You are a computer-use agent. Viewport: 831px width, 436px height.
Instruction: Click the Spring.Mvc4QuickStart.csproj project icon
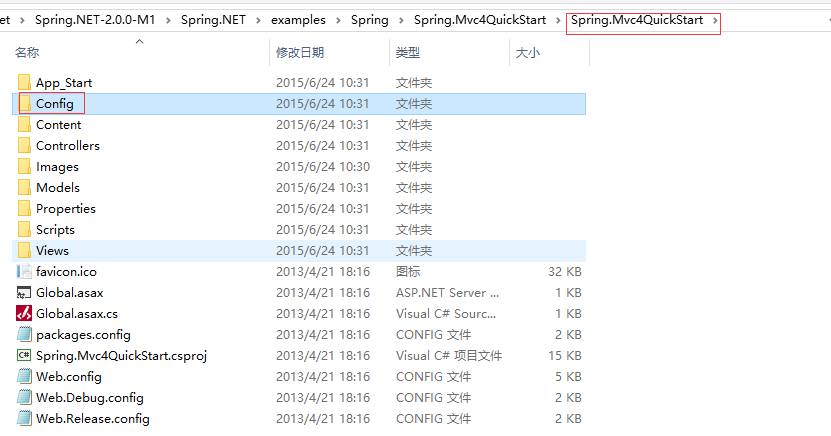point(24,355)
